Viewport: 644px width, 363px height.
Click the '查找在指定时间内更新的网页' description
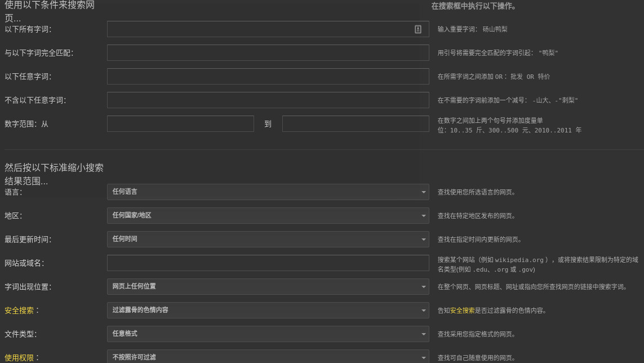[x=479, y=239]
